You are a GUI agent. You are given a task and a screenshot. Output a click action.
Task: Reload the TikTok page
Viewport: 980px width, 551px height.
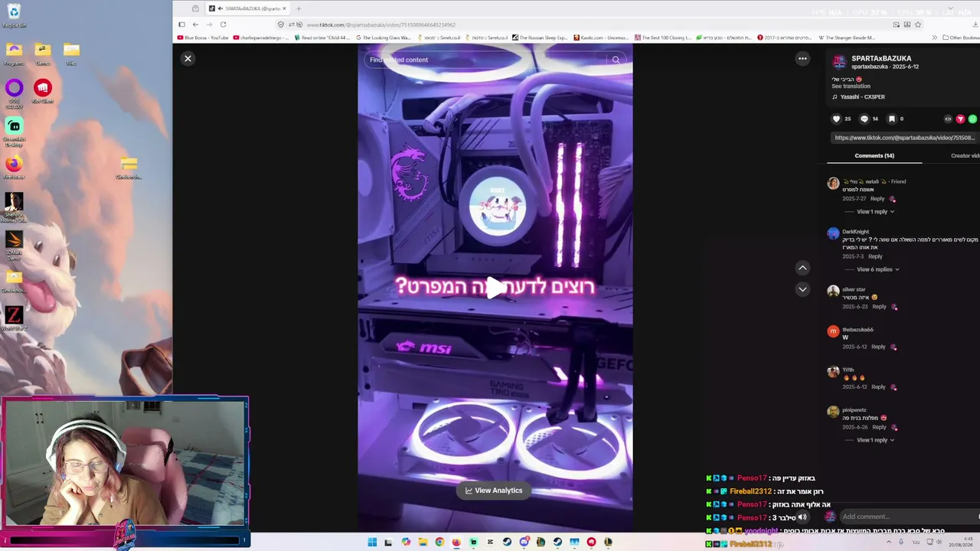pos(223,24)
